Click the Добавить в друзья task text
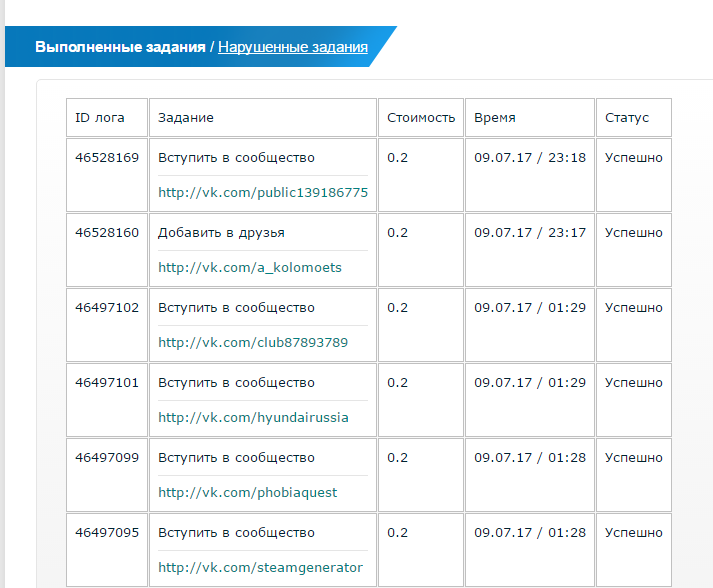This screenshot has height=588, width=713. (x=221, y=233)
